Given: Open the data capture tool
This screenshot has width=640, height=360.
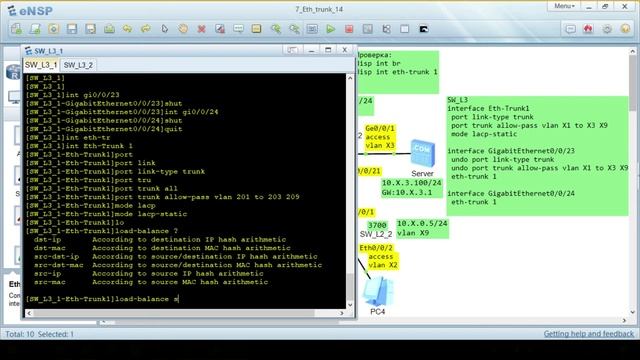Looking at the screenshot, I should point(367,29).
